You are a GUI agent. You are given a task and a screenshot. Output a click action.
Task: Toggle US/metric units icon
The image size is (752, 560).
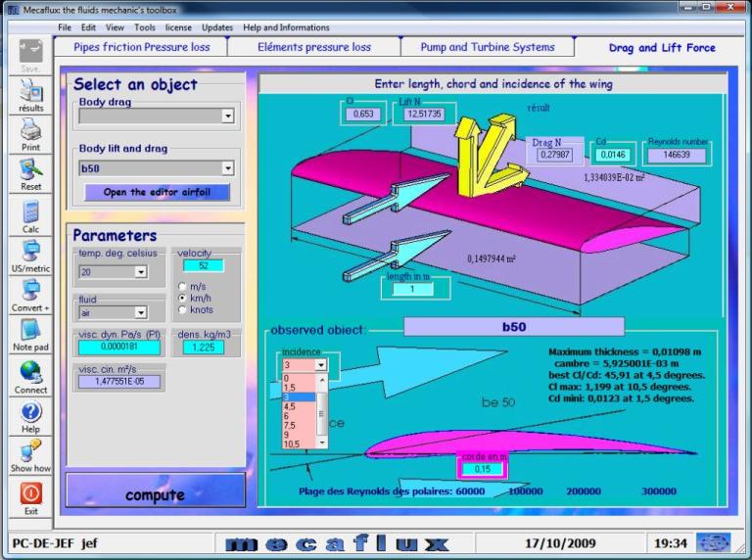tap(30, 251)
